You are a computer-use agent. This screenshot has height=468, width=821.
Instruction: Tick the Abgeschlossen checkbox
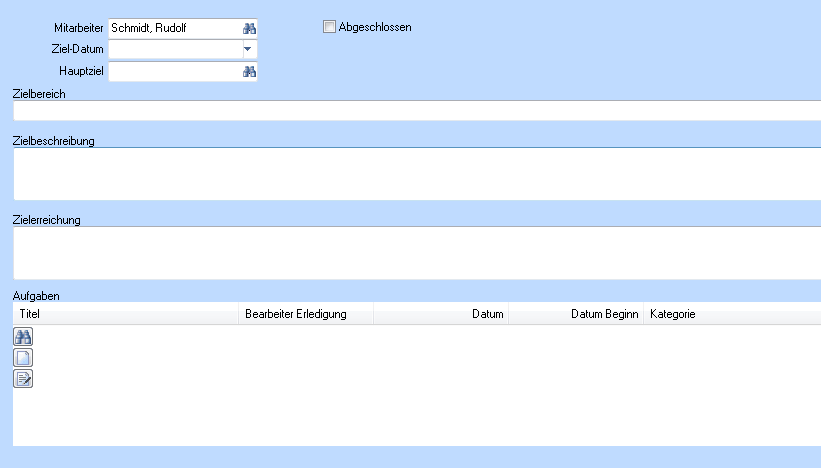coord(329,27)
